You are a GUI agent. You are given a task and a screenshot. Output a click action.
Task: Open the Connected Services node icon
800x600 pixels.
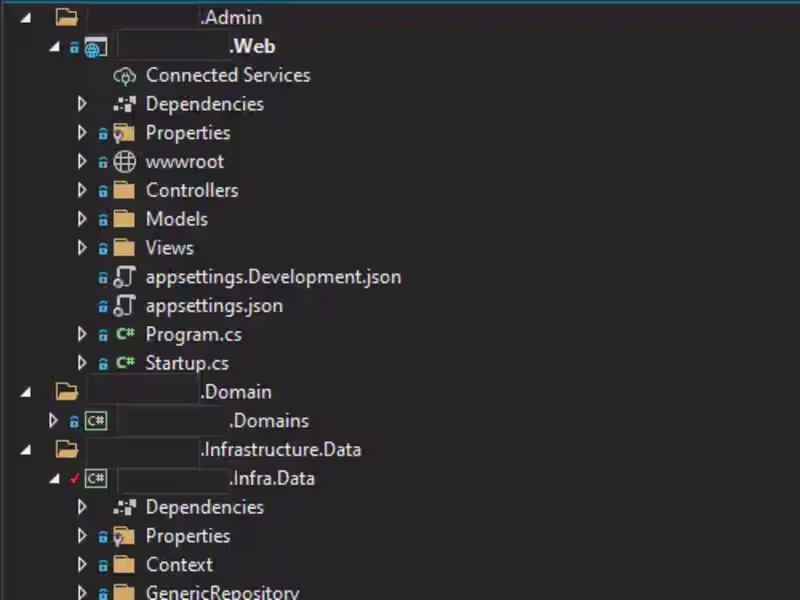click(x=124, y=75)
